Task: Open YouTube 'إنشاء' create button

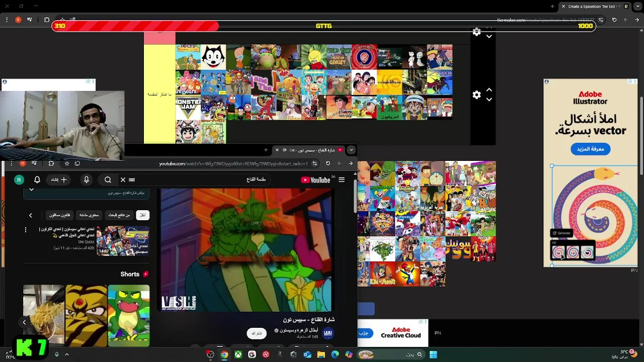Action: coord(59,179)
